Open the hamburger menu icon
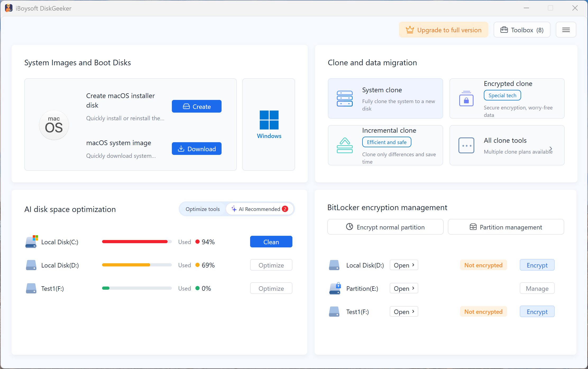This screenshot has height=369, width=588. pos(566,30)
